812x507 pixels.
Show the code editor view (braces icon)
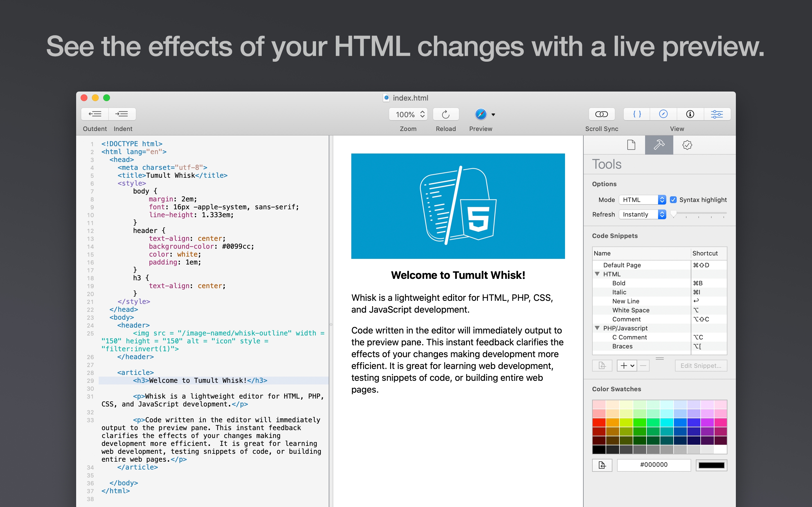(637, 114)
